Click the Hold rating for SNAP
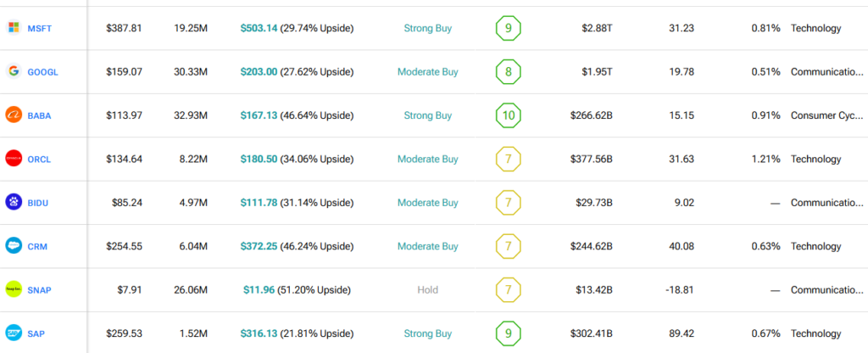The width and height of the screenshot is (868, 353). tap(427, 289)
